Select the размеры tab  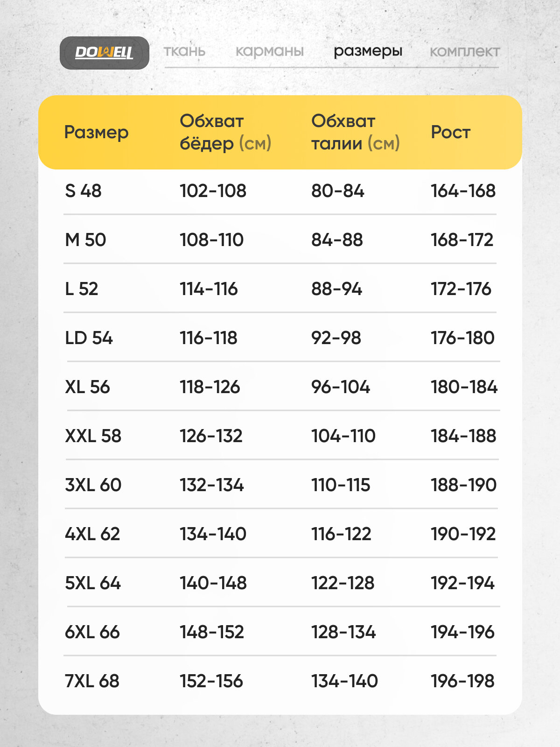368,51
